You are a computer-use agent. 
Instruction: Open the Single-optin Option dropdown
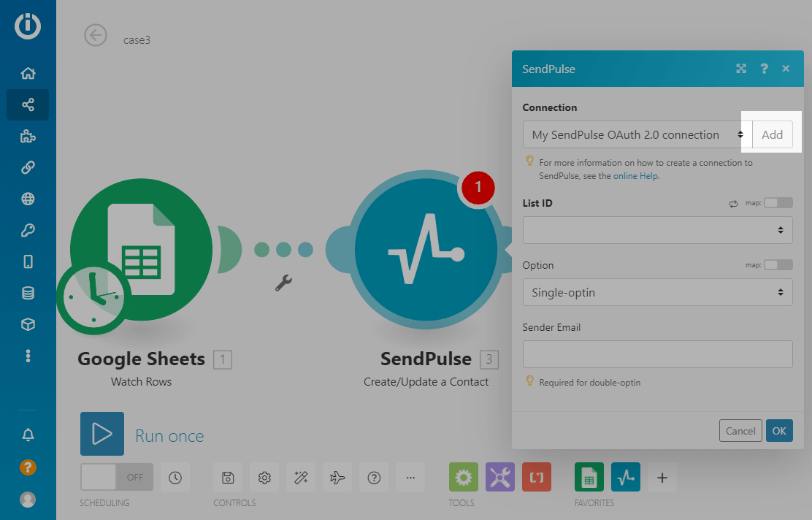click(x=657, y=292)
